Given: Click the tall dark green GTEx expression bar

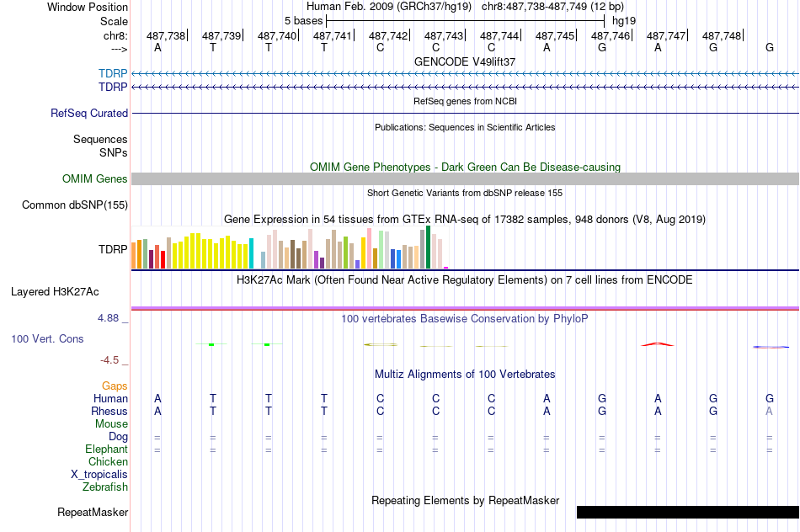Looking at the screenshot, I should point(428,247).
